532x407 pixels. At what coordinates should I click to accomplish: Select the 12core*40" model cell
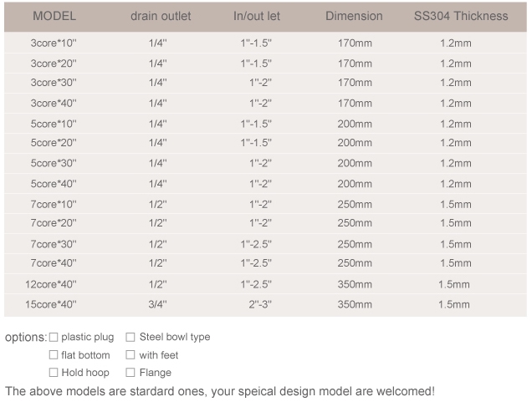click(51, 285)
